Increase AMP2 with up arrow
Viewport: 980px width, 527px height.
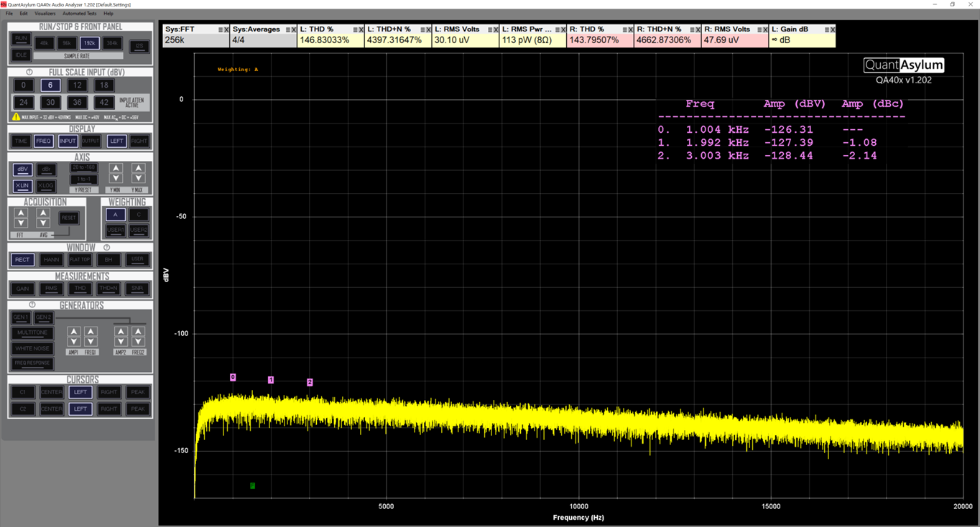[x=121, y=332]
